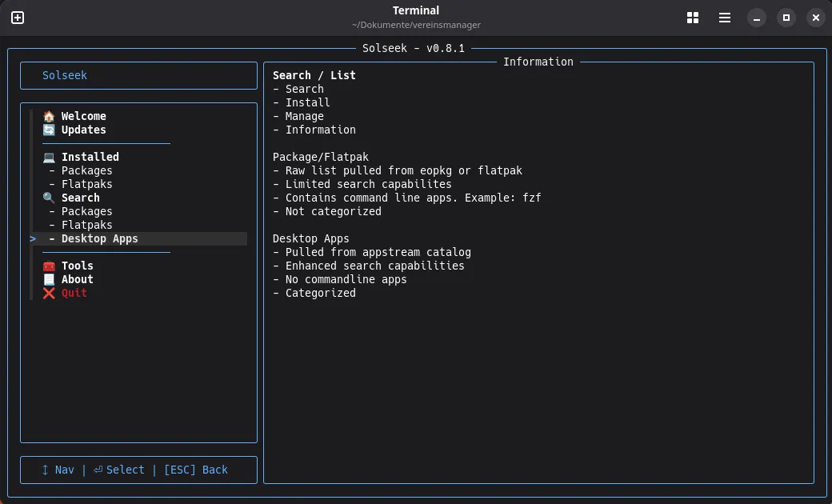
Task: Click the red Quit label
Action: 74,293
